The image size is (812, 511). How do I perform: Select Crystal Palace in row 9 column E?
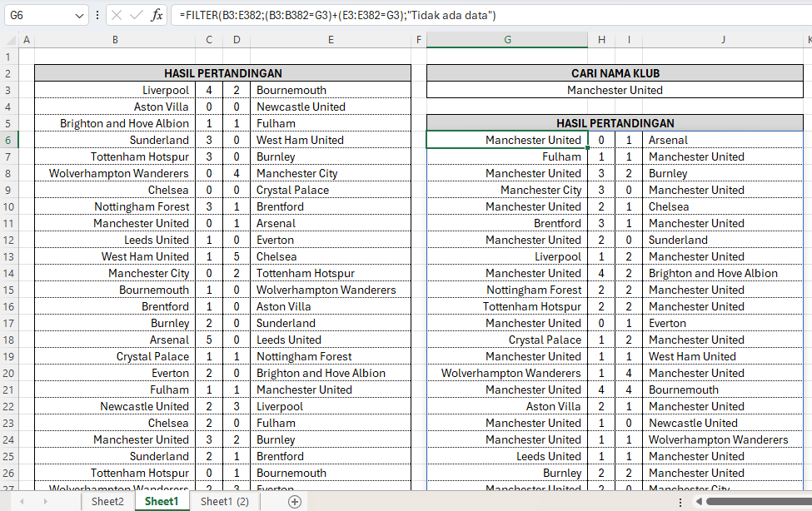pyautogui.click(x=331, y=190)
